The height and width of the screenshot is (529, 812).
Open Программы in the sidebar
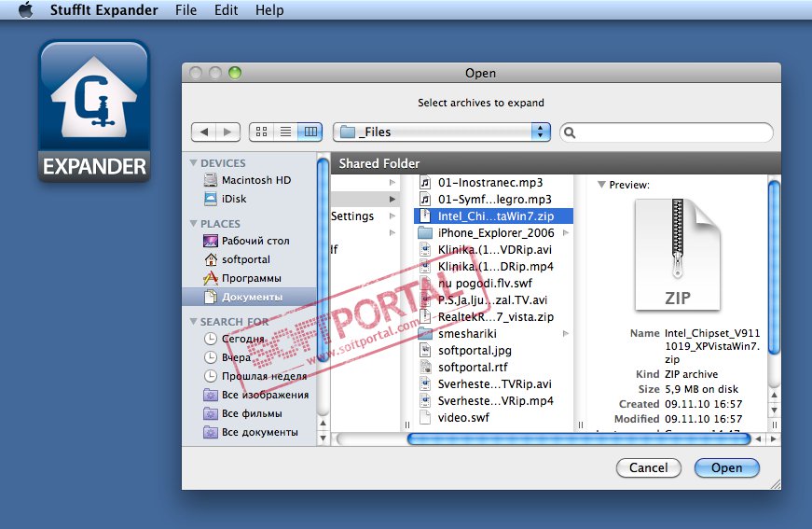[x=242, y=278]
